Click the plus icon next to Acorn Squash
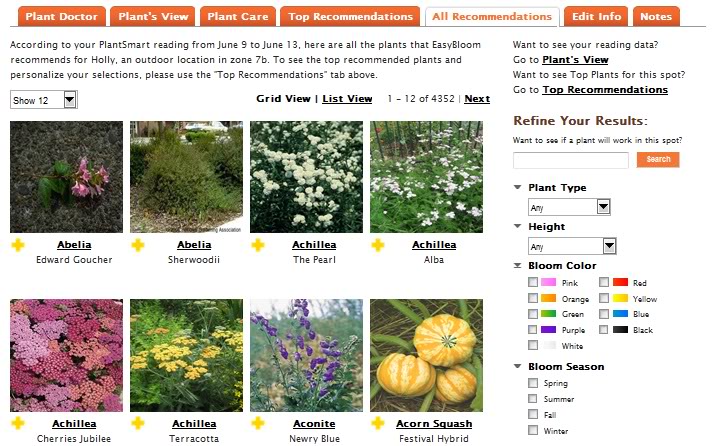The image size is (715, 446). click(x=378, y=423)
